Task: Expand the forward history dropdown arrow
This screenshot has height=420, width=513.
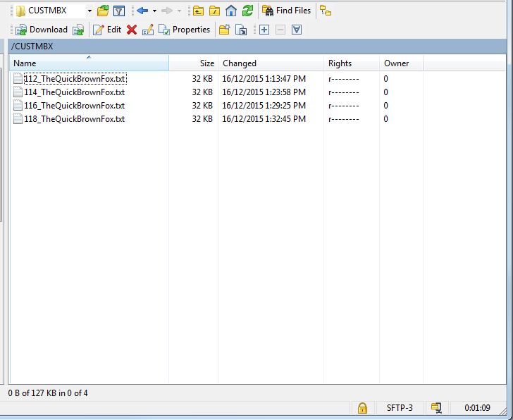Action: [179, 11]
